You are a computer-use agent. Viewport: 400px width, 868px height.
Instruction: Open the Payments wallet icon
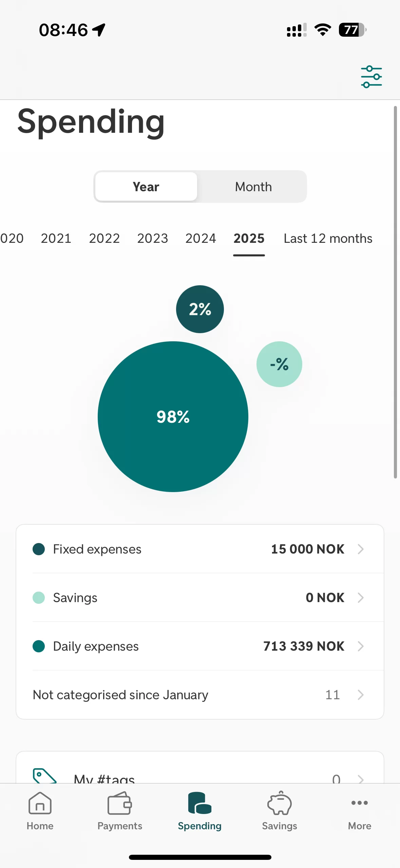pyautogui.click(x=119, y=803)
